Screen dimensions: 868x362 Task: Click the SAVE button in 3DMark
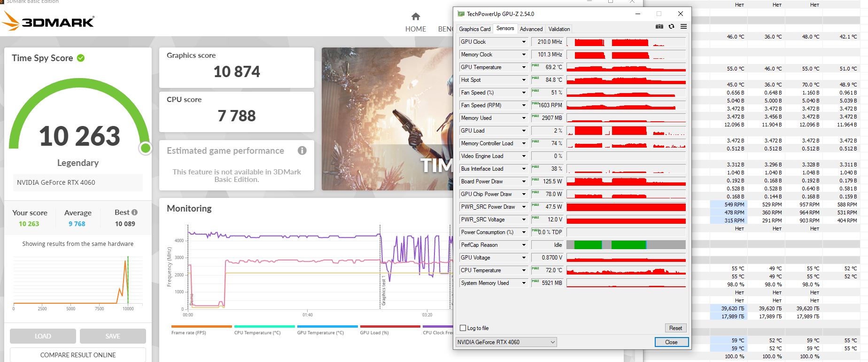(x=113, y=336)
